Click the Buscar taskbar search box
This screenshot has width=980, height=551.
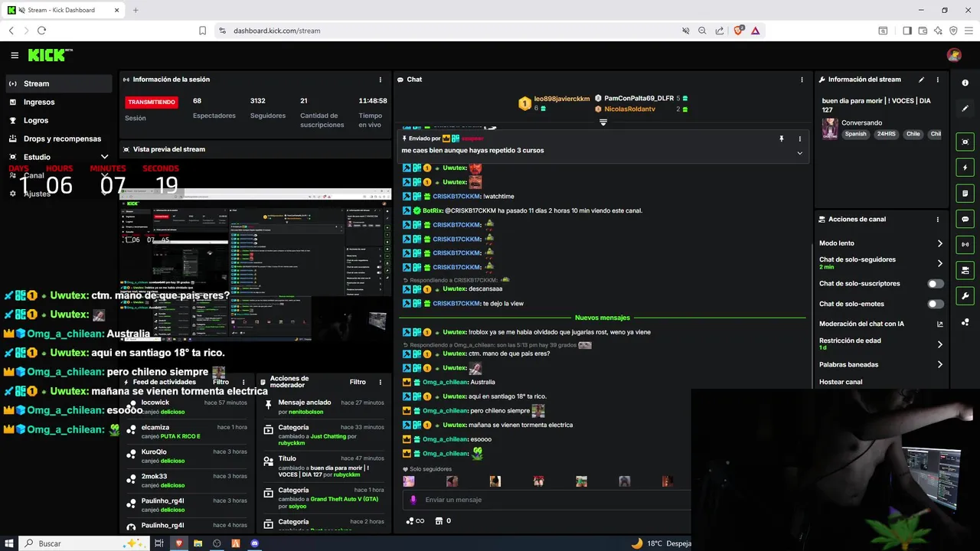(83, 543)
